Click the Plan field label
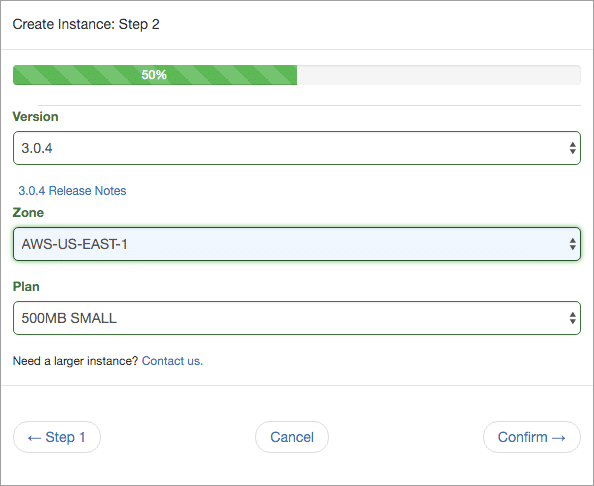The height and width of the screenshot is (486, 594). click(x=26, y=287)
